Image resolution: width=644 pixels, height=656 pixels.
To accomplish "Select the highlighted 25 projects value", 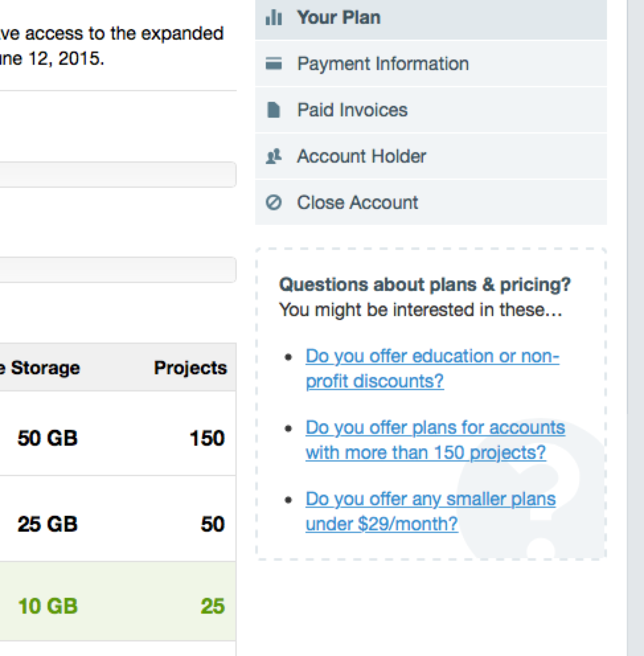I will (212, 606).
